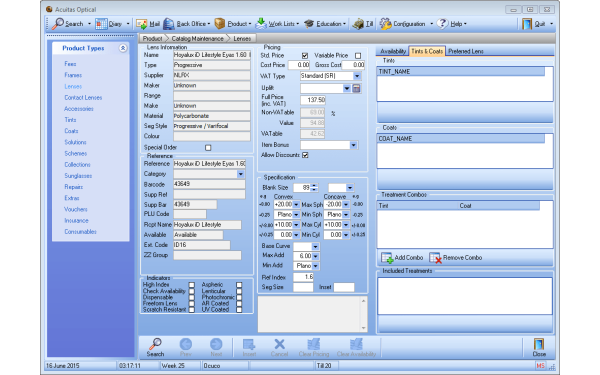Click the Full Price input field
The height and width of the screenshot is (375, 600).
coord(313,100)
